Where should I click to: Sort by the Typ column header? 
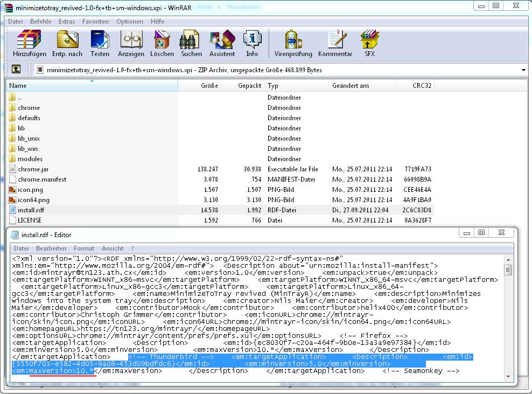pos(296,86)
